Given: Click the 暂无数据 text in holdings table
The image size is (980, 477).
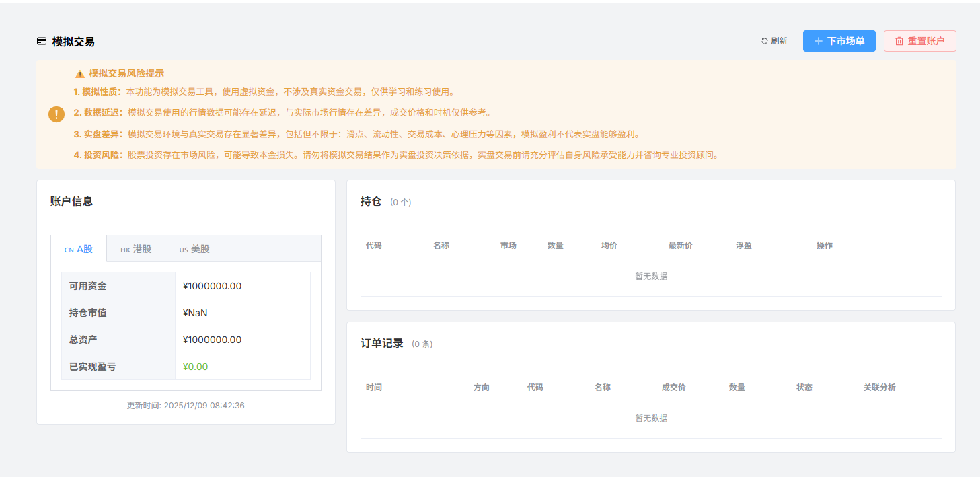Looking at the screenshot, I should coord(649,276).
